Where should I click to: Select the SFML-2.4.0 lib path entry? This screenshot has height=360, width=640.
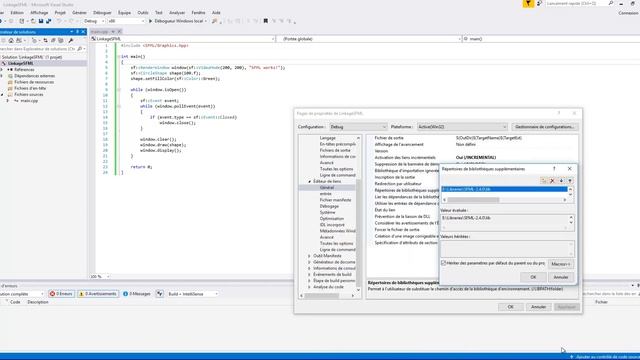pos(504,189)
